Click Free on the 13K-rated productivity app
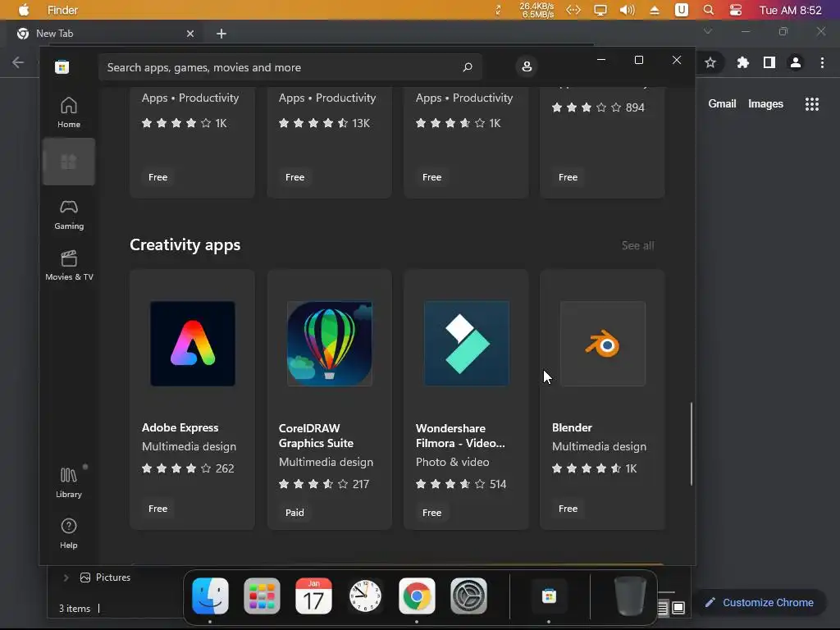The image size is (840, 630). pyautogui.click(x=294, y=177)
